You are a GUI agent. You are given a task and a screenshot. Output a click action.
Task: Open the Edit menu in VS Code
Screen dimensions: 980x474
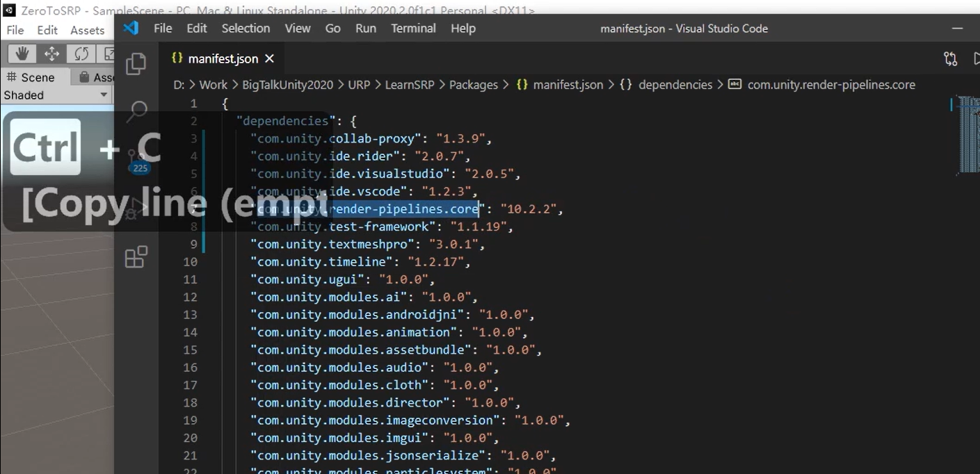click(x=197, y=28)
